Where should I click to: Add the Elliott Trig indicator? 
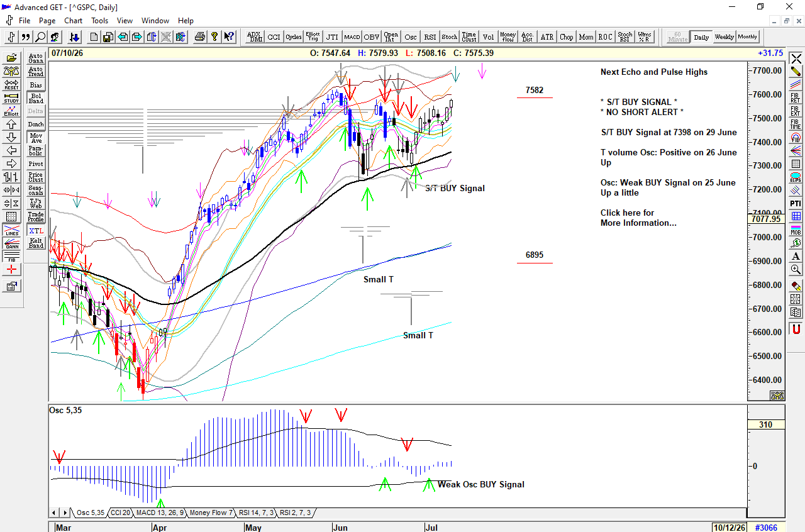tap(313, 37)
